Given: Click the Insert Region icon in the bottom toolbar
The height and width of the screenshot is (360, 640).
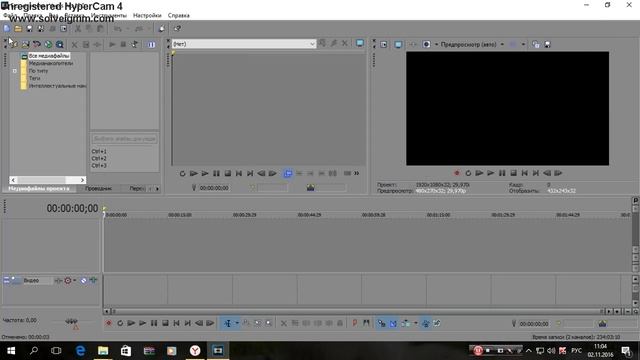Looking at the screenshot, I should (x=366, y=323).
